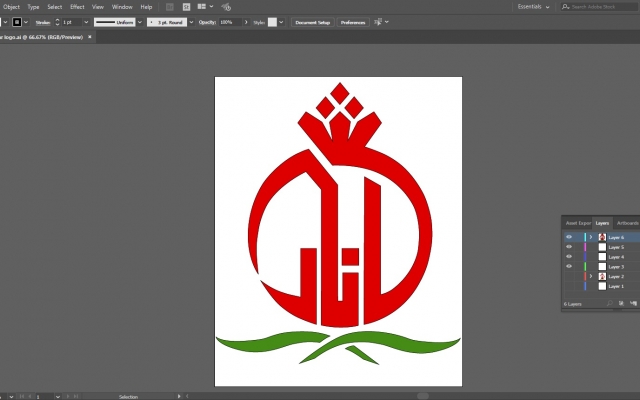Hide Layer 3 with eye icon

pyautogui.click(x=569, y=266)
